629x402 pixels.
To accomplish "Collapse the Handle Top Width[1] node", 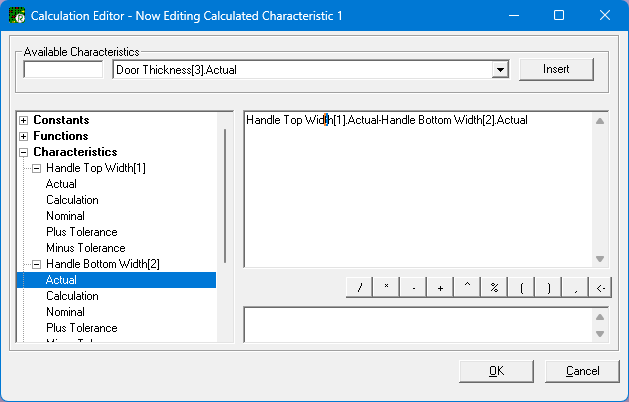I will pos(36,168).
